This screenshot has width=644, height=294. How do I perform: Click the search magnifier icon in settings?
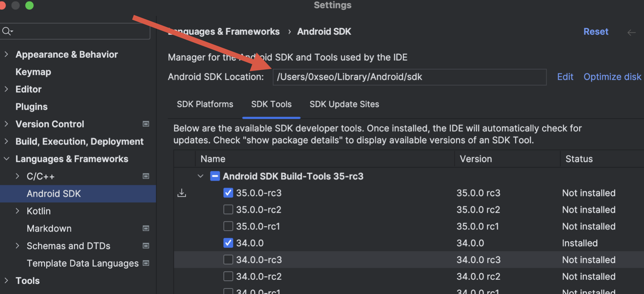tap(7, 31)
